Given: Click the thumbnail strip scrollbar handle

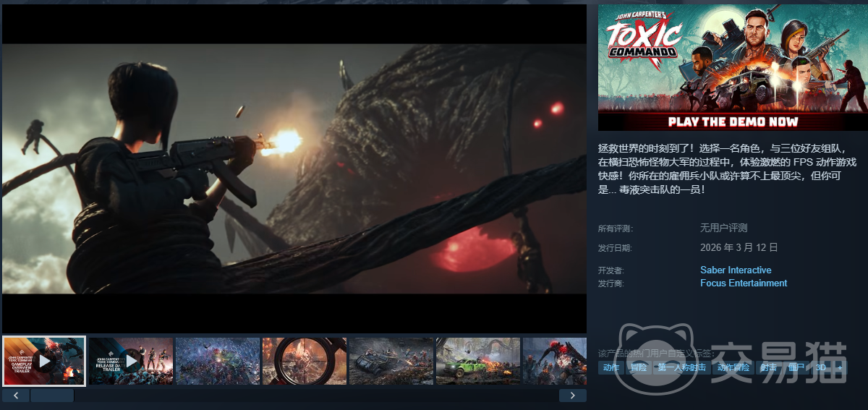Looking at the screenshot, I should tap(52, 396).
